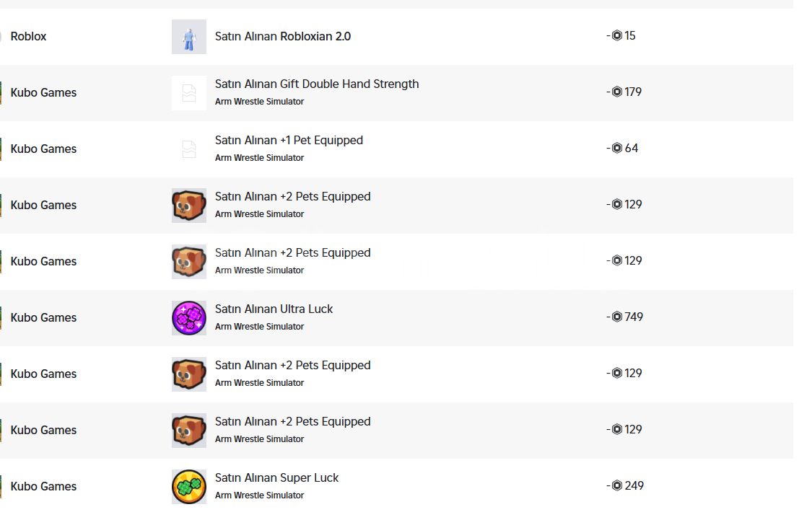Click the Robux icon beside 15
Viewport: 812px width, 520px height.
pos(617,35)
